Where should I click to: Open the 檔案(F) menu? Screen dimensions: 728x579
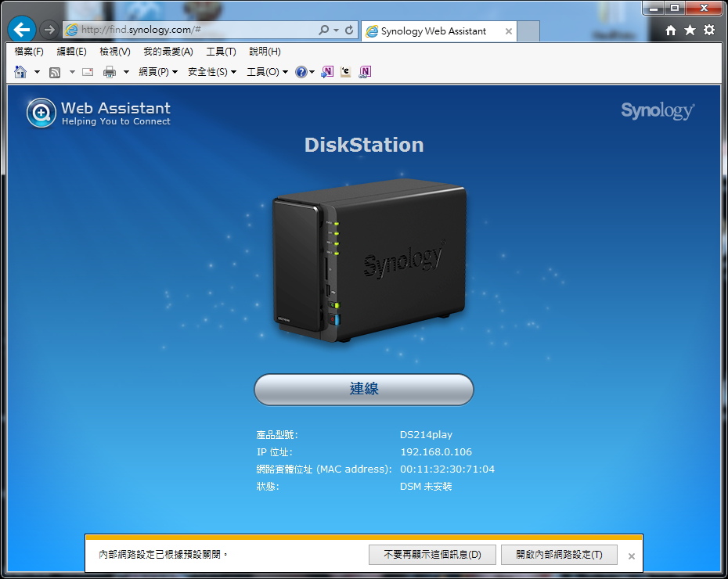coord(29,52)
